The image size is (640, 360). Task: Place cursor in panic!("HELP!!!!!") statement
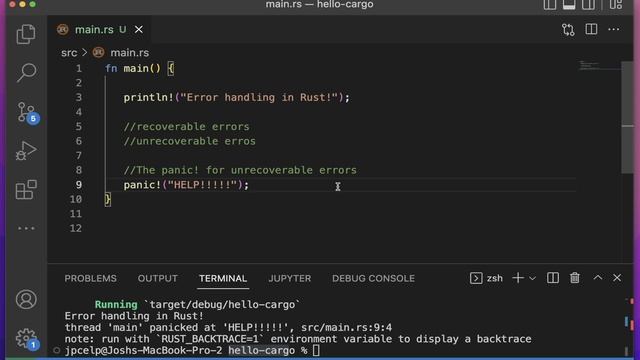click(186, 185)
